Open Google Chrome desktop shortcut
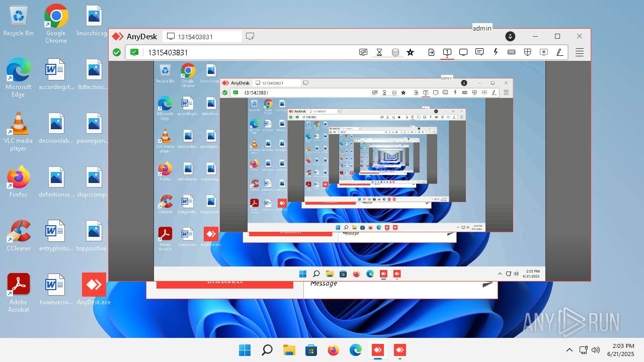644x362 pixels. tap(56, 24)
